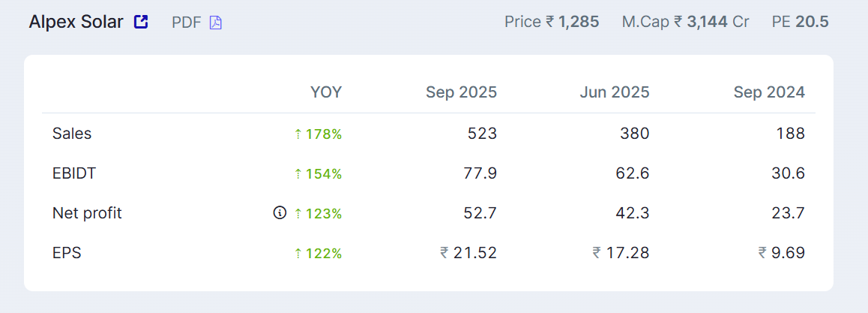Select the Sep 2024 column header
This screenshot has width=868, height=313.
click(x=769, y=92)
